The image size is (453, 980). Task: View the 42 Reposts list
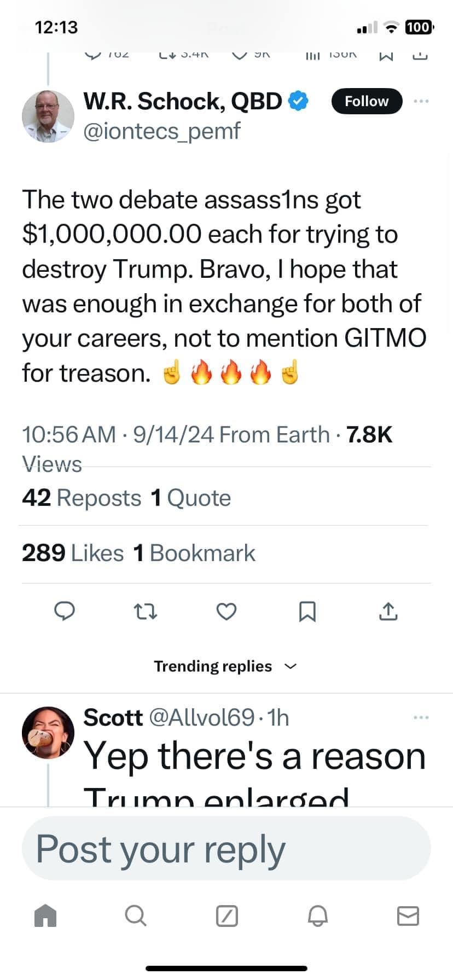tap(82, 498)
